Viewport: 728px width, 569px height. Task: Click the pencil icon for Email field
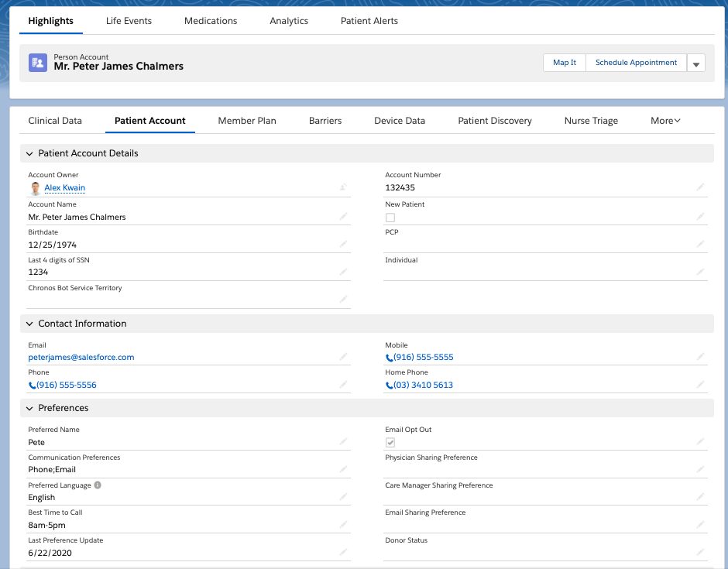343,357
